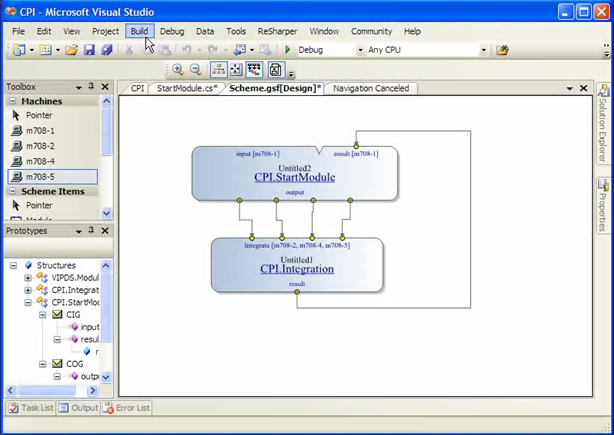Click the CPI.Integration link in diagram

[297, 269]
